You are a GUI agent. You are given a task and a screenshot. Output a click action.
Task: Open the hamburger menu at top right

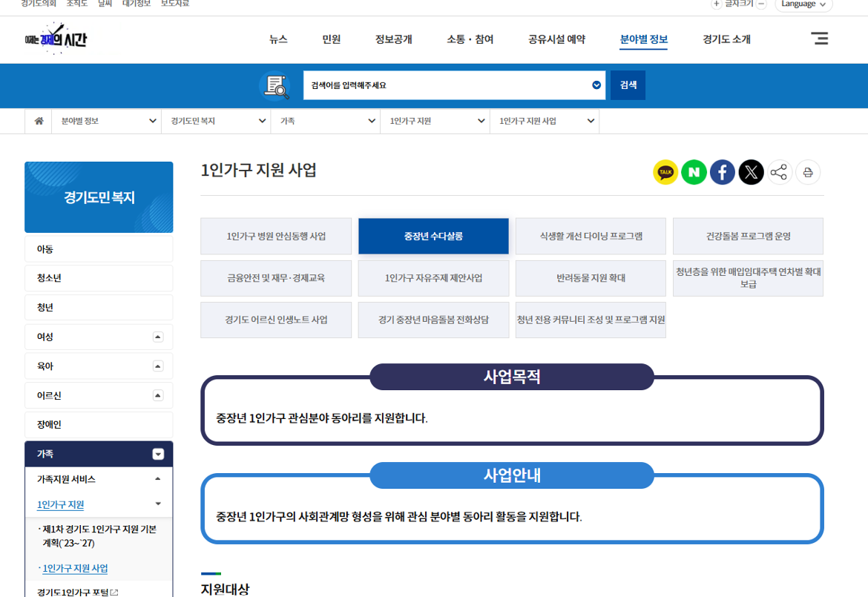pos(819,39)
